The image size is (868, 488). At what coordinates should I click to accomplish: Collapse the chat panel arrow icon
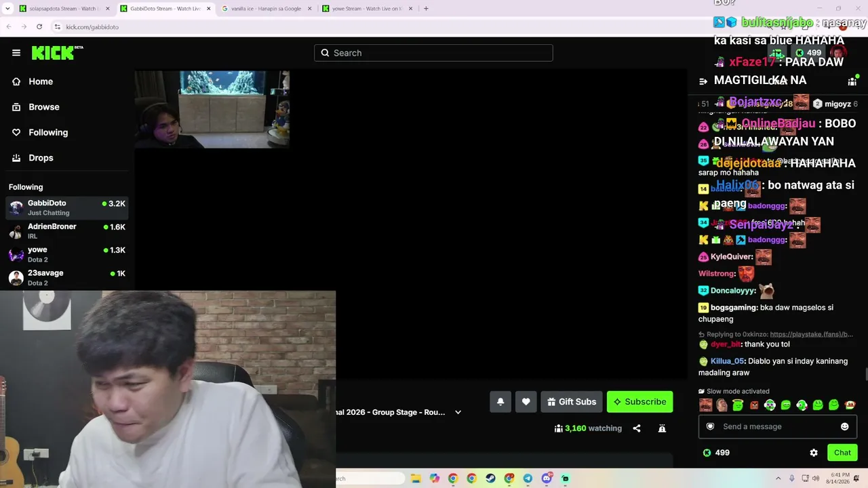[x=703, y=81]
